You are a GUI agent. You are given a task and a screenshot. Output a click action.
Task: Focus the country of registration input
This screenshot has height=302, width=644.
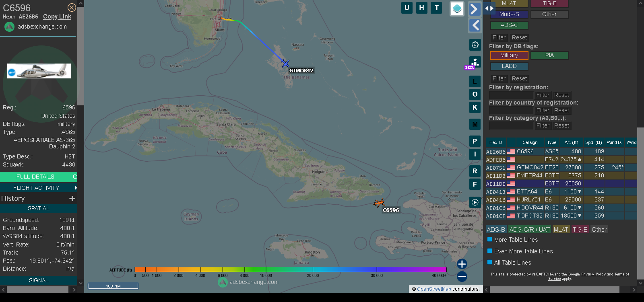pos(511,110)
